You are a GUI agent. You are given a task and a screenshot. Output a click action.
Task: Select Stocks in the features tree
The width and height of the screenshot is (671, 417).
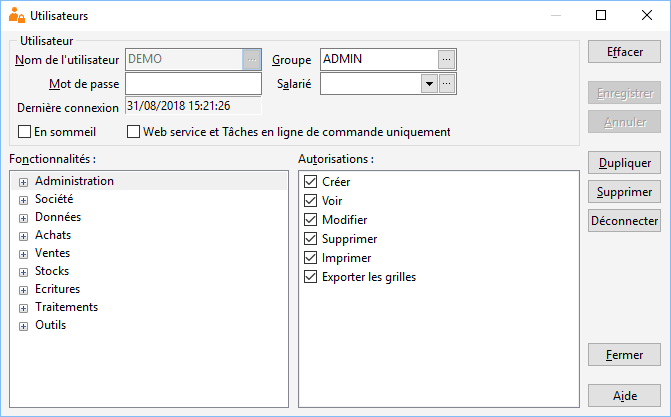click(52, 271)
